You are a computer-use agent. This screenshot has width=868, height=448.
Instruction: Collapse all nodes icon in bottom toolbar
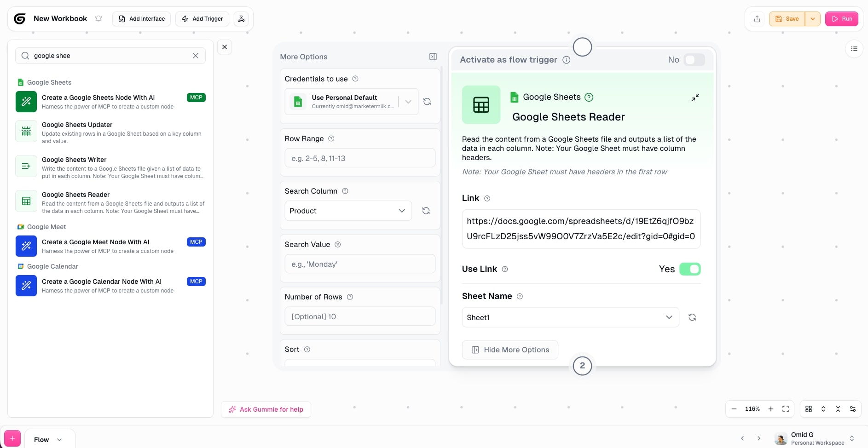coord(838,409)
